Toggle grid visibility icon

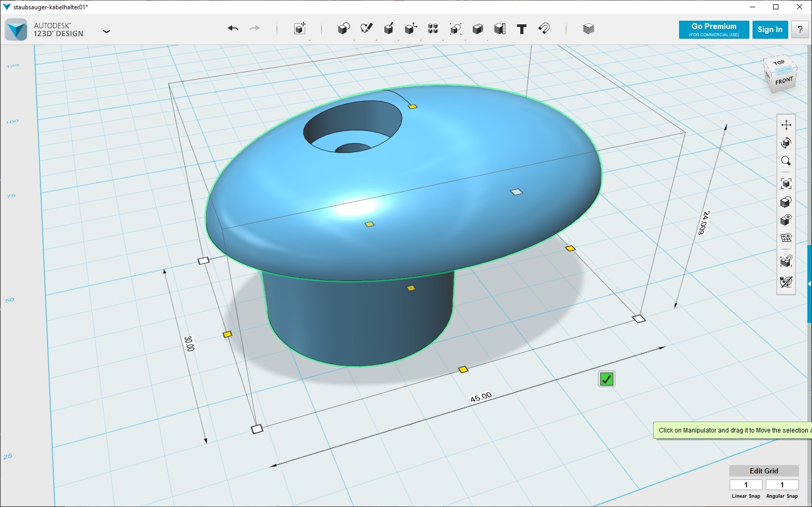tap(786, 238)
